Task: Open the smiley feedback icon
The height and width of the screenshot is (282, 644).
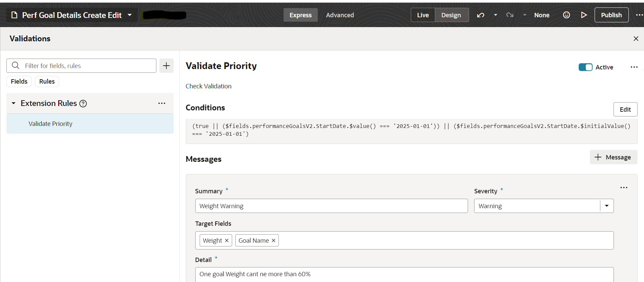Action: (x=567, y=15)
